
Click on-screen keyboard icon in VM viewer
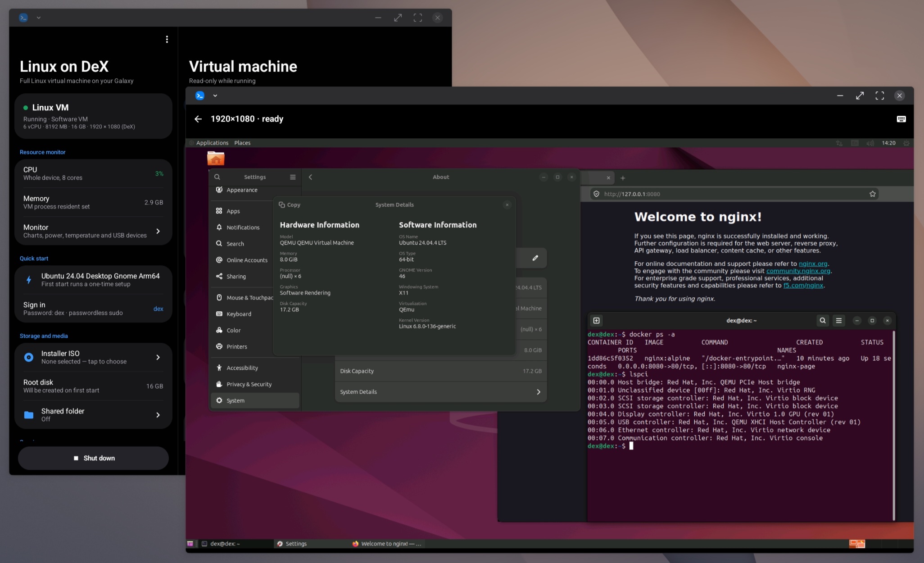point(901,119)
